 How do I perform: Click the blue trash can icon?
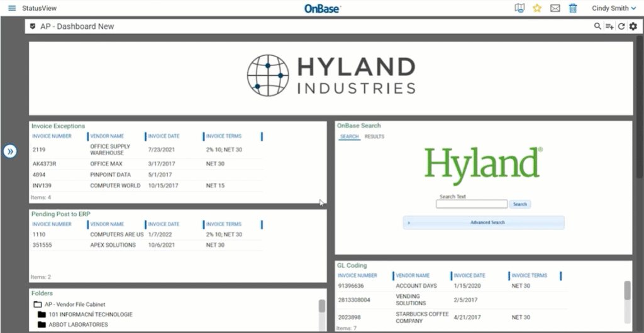click(x=573, y=8)
